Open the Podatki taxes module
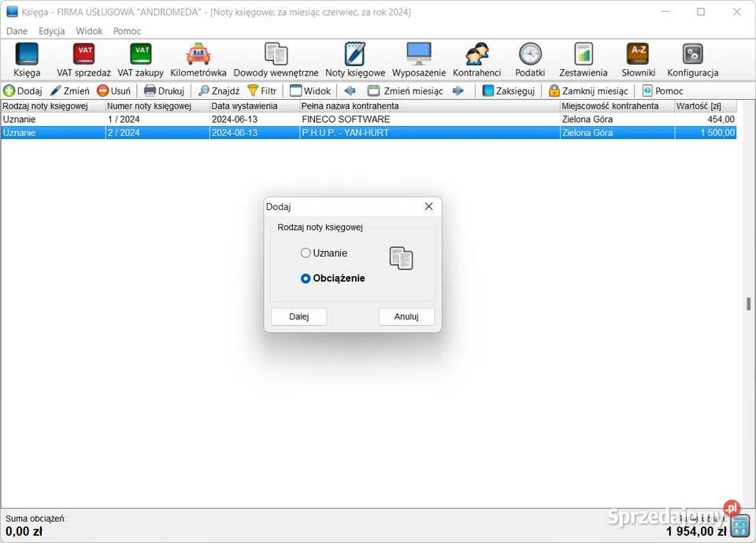Screen dimensions: 756x543 pos(530,60)
